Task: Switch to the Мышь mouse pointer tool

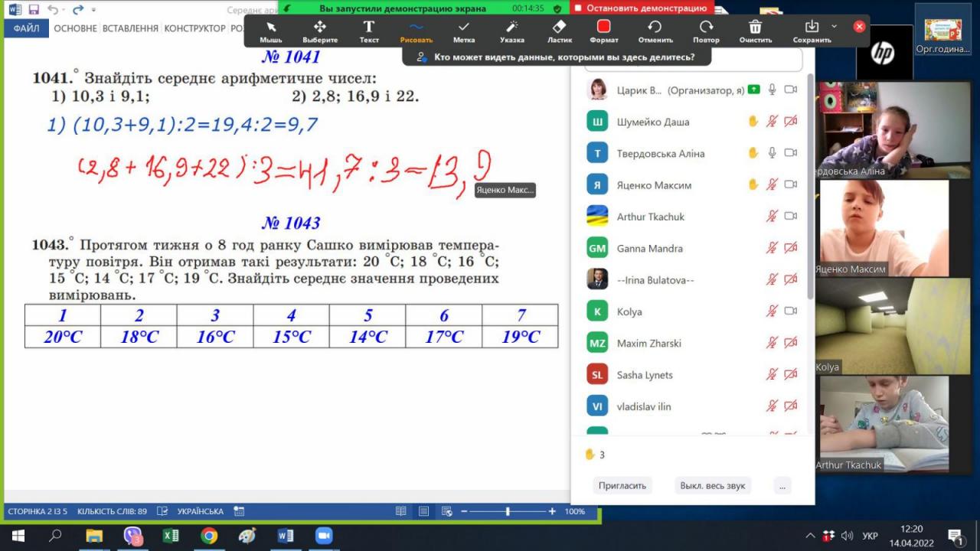Action: click(x=271, y=31)
